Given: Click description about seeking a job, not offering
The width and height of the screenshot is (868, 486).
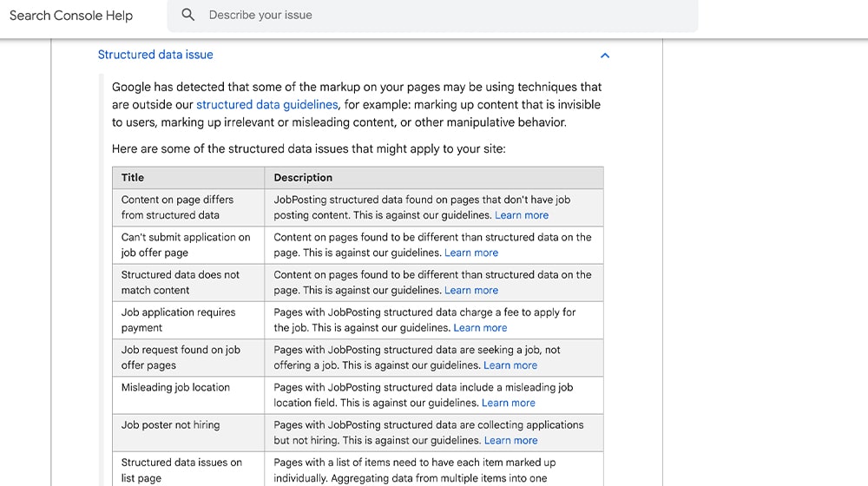Looking at the screenshot, I should click(x=434, y=358).
